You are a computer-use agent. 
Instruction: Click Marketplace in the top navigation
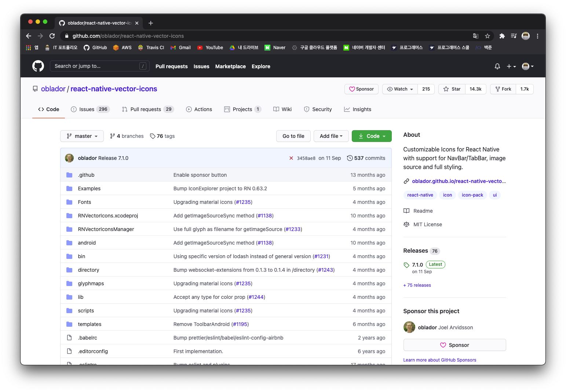tap(230, 66)
